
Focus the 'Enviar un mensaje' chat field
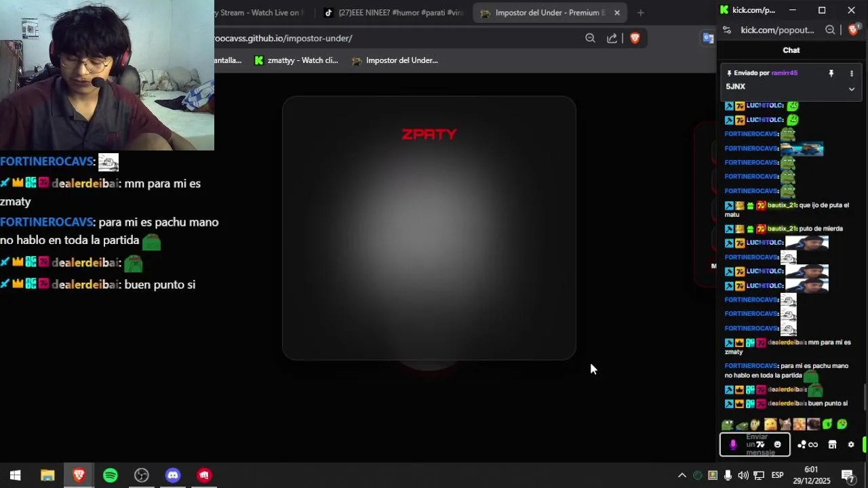[x=755, y=445]
